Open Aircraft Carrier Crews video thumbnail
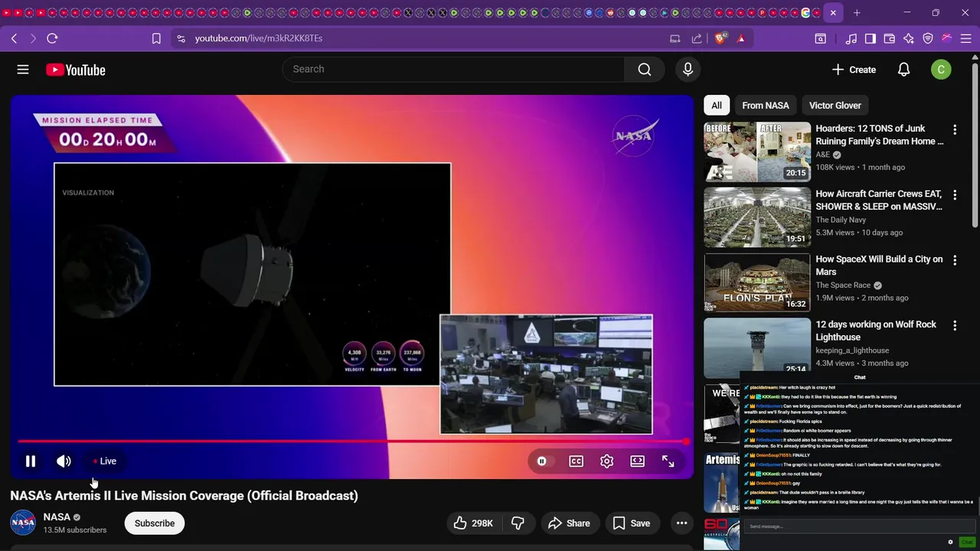Image resolution: width=980 pixels, height=551 pixels. (x=757, y=217)
